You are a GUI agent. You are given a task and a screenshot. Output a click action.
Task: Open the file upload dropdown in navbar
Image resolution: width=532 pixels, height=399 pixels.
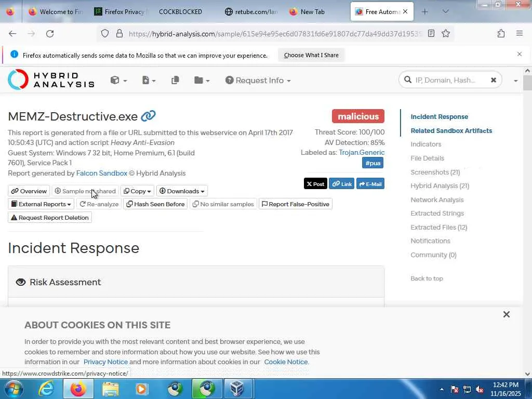[149, 81]
